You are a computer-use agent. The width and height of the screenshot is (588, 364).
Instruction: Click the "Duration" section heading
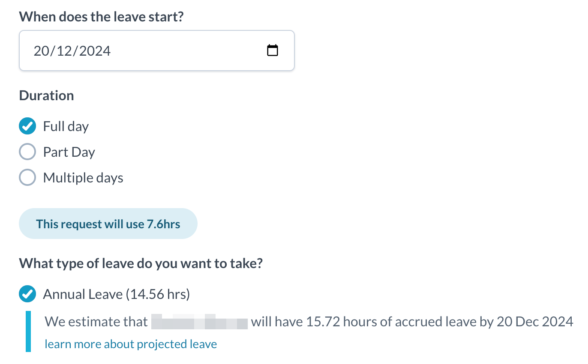click(x=46, y=95)
